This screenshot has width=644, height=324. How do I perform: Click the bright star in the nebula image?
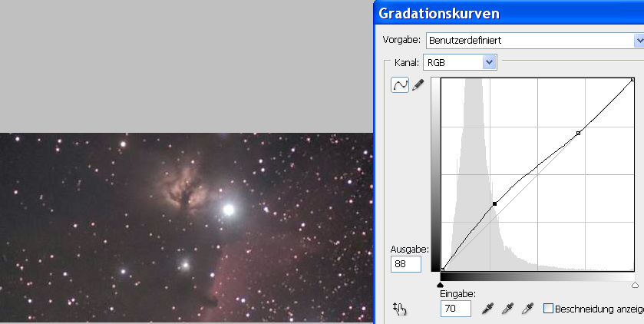click(x=229, y=210)
